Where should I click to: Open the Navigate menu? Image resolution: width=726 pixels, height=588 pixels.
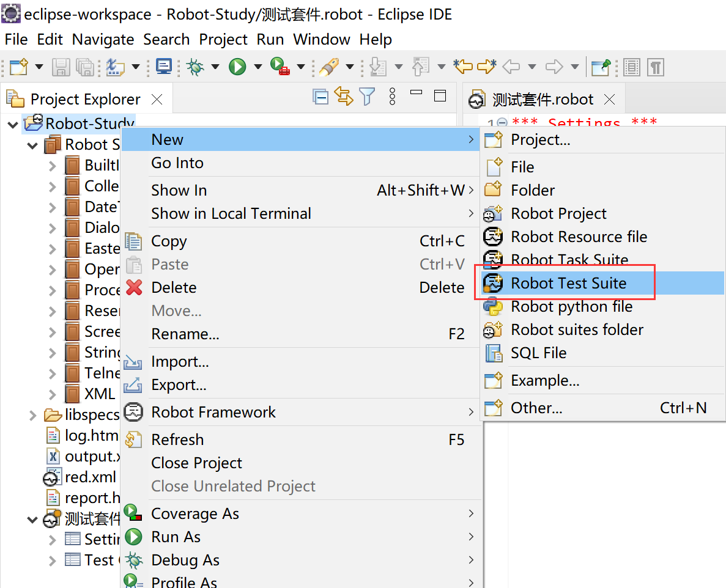coord(103,39)
